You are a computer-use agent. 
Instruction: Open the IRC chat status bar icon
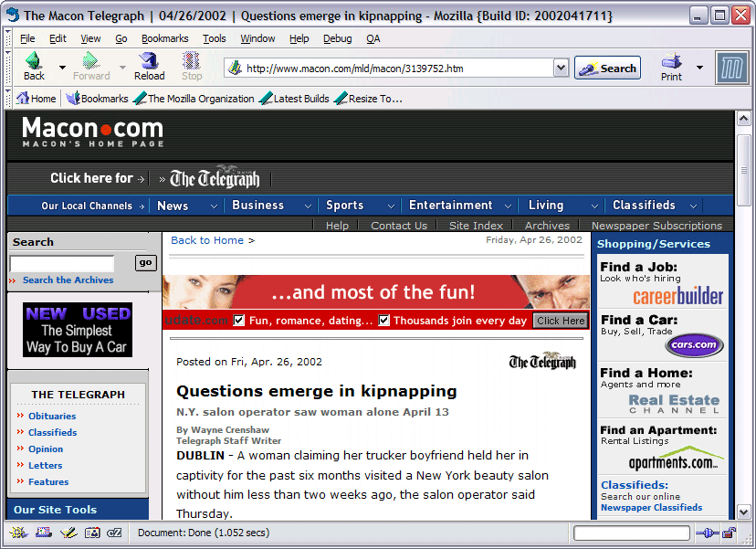tap(114, 533)
